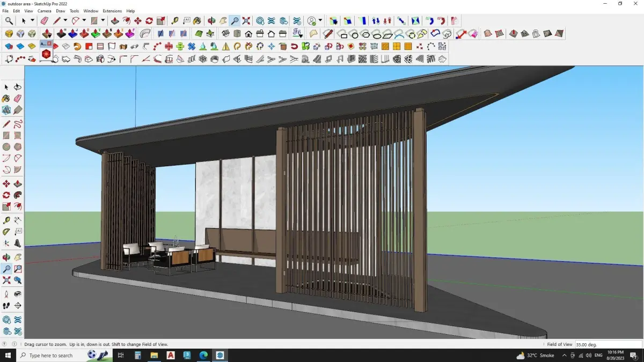Select the Axes tool in left toolbar
The width and height of the screenshot is (644, 362).
click(6, 243)
